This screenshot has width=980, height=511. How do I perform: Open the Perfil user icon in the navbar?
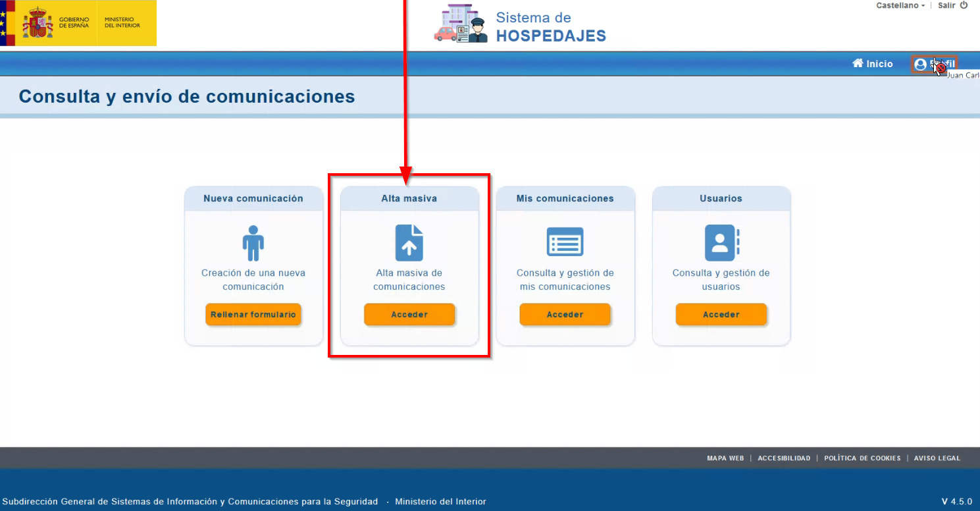point(920,64)
